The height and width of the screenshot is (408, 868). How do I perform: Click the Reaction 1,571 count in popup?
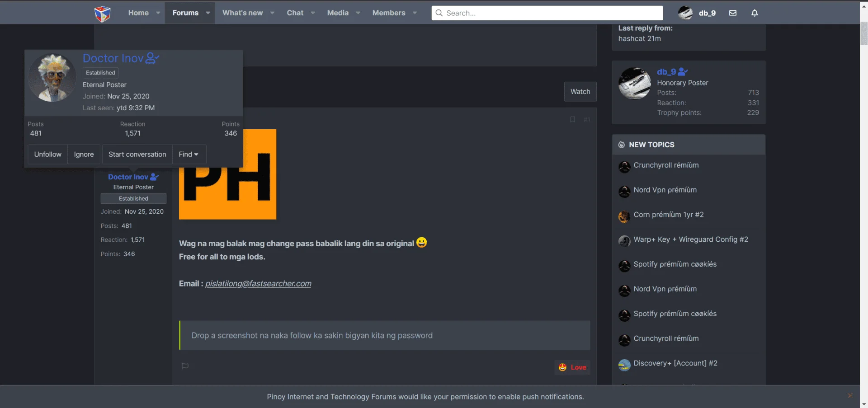132,134
